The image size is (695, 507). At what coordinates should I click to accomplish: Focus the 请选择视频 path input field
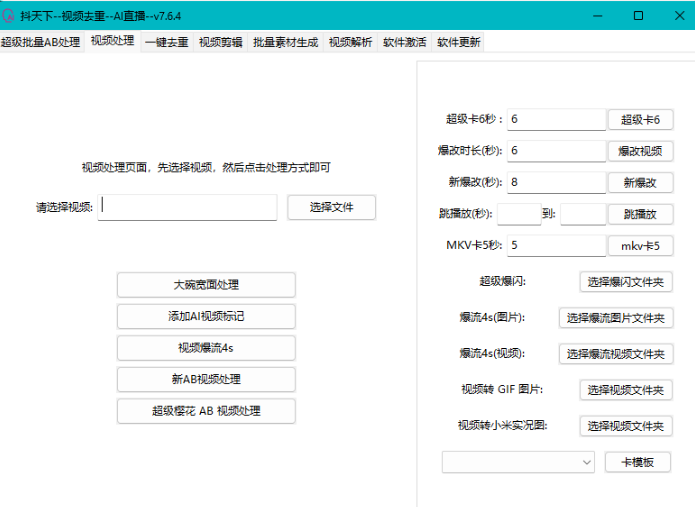point(187,207)
